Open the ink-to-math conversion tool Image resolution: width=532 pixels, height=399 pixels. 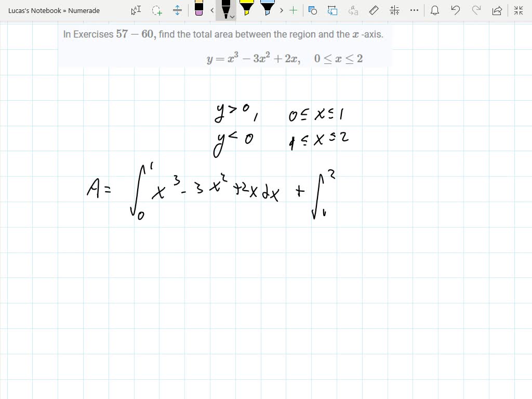tap(394, 9)
